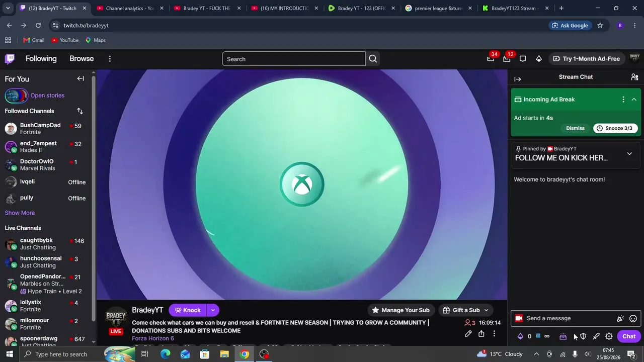
Task: Open the Gift a Sub dropdown
Action: (465, 310)
